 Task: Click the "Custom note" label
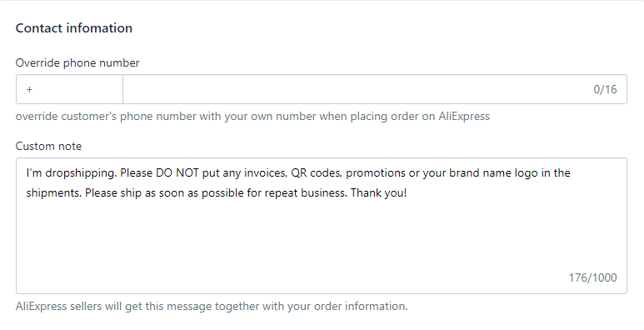48,147
